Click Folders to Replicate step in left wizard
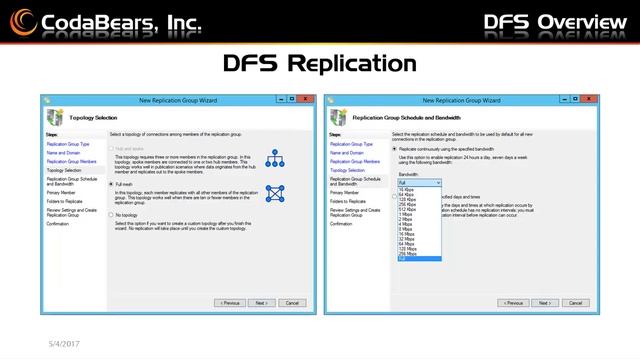This screenshot has width=640, height=360. click(64, 201)
